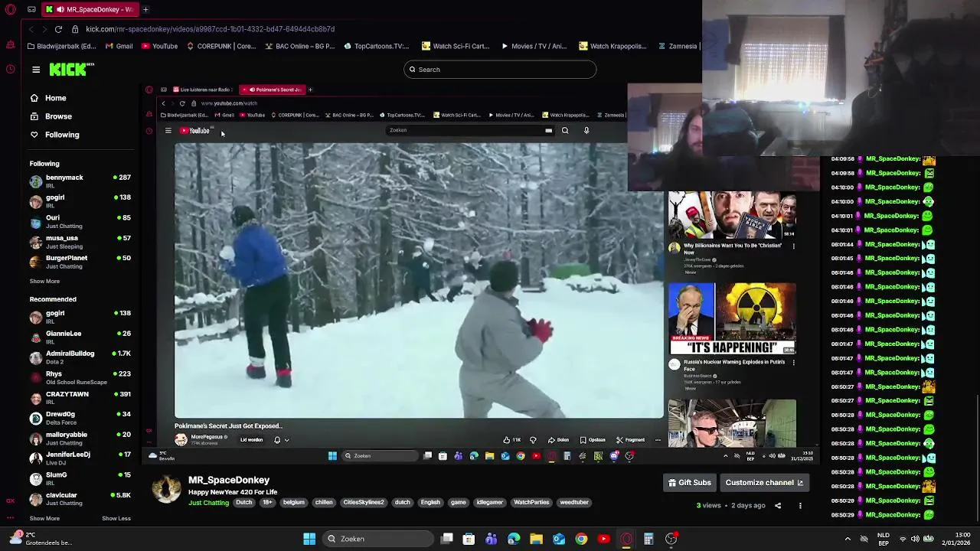
Task: Click the Windows taskbar Zoeken search box
Action: (377, 539)
